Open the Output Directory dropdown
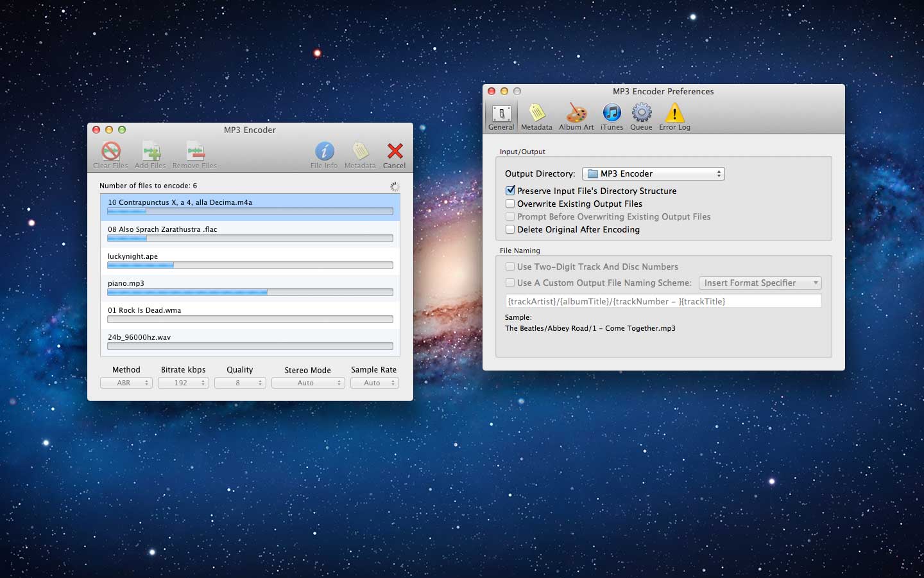The height and width of the screenshot is (578, 924). click(x=653, y=173)
